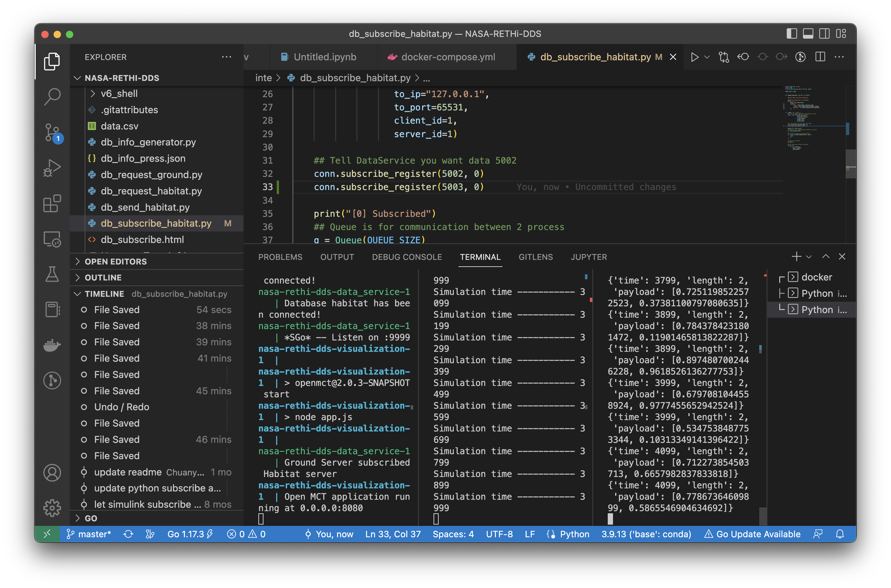Toggle the primary side bar layout button

tap(792, 34)
